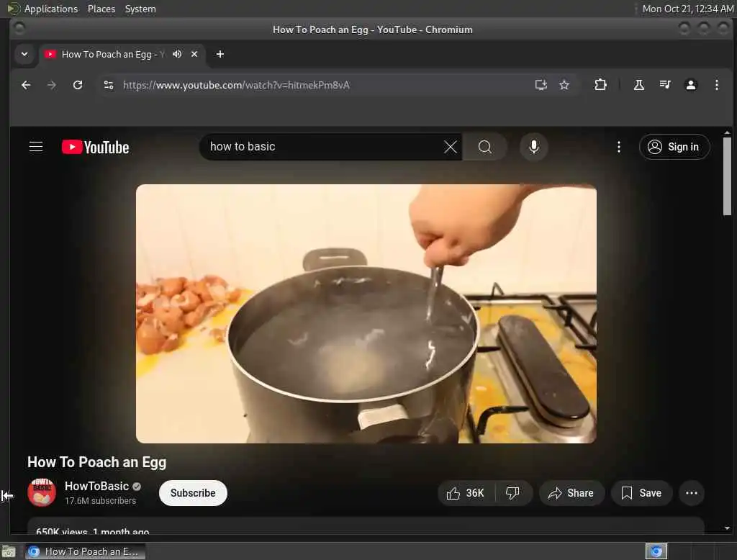This screenshot has height=560, width=737.
Task: Click the video title text
Action: [x=97, y=462]
